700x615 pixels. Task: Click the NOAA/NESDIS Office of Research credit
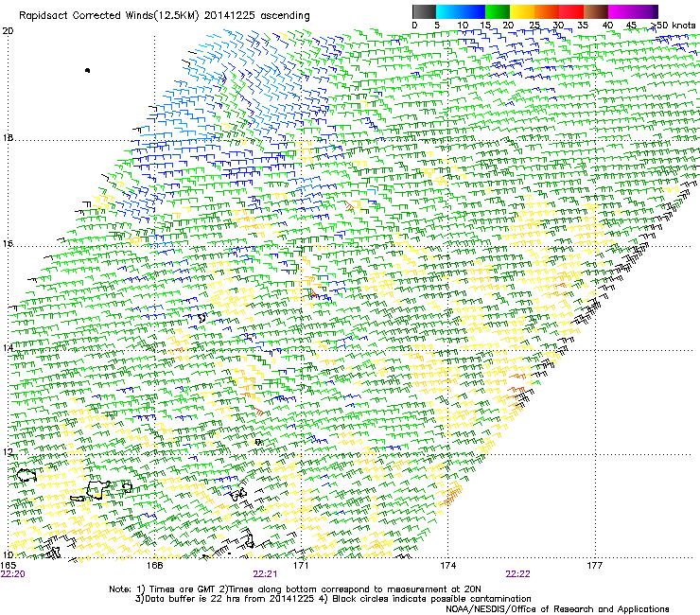tap(557, 608)
